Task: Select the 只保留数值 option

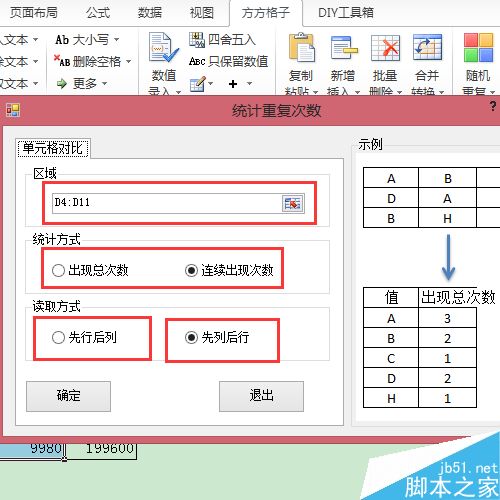Action: tap(228, 61)
